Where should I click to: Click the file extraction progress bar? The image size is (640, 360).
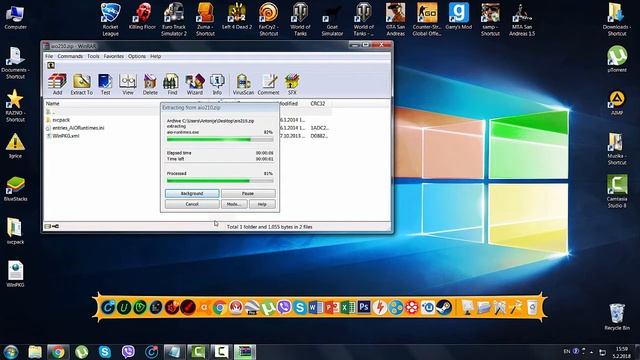point(220,140)
